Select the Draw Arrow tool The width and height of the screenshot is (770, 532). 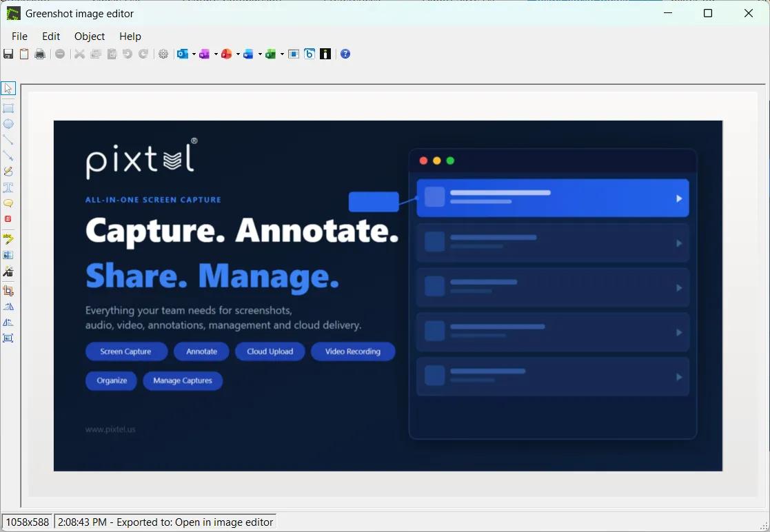(8, 156)
